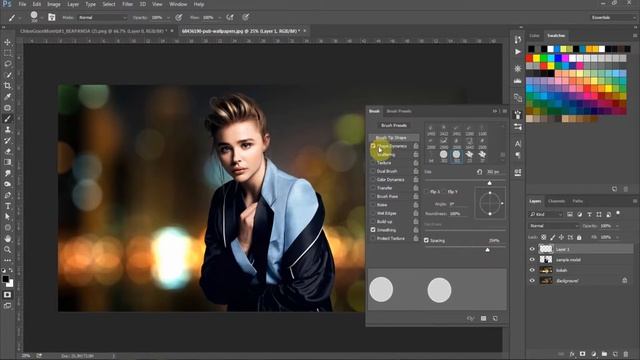Enable the Noise checkbox
Image resolution: width=640 pixels, height=360 pixels.
click(373, 205)
